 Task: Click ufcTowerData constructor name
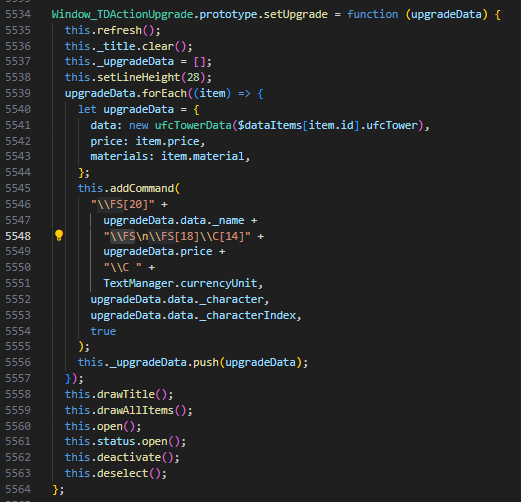pos(193,125)
